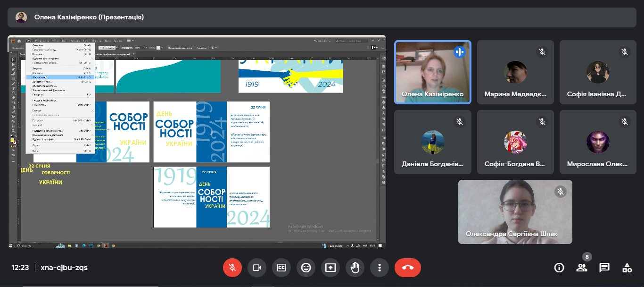Image resolution: width=644 pixels, height=287 pixels.
Task: Select Марина Медведє... participant tile
Action: (x=515, y=72)
